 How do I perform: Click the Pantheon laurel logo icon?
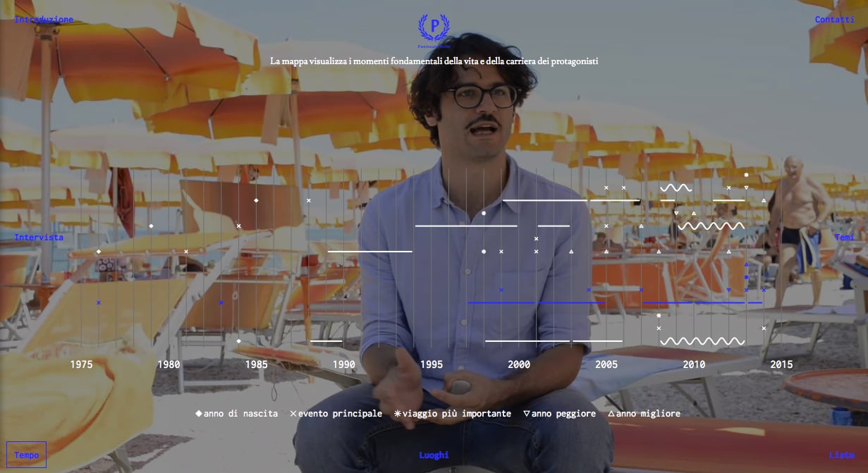click(434, 29)
